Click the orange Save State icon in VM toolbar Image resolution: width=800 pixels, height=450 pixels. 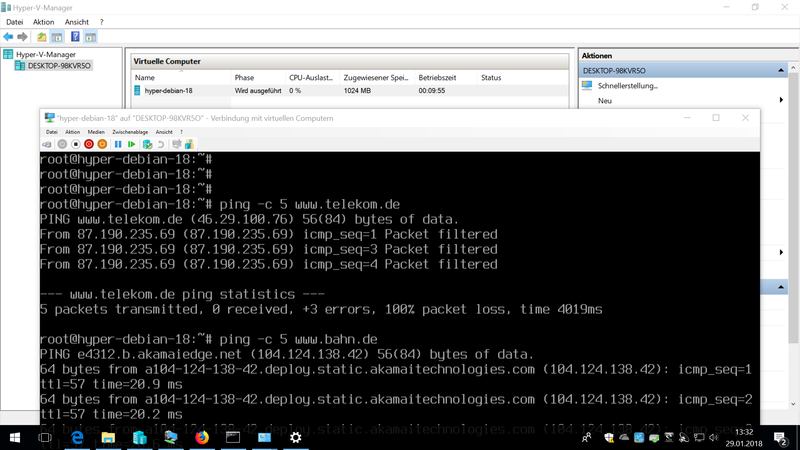[102, 144]
